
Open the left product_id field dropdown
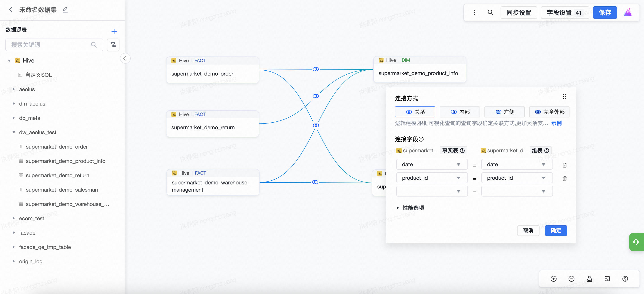click(x=431, y=178)
